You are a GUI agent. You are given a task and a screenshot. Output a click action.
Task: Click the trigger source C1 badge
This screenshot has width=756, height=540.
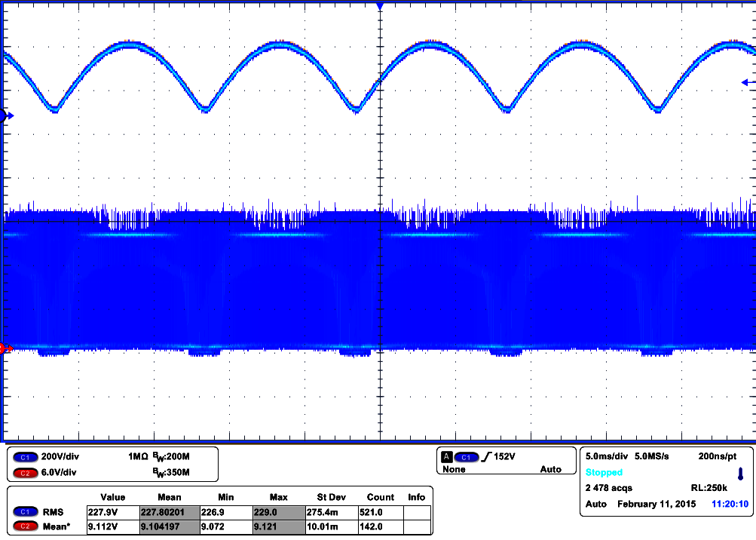pyautogui.click(x=467, y=457)
